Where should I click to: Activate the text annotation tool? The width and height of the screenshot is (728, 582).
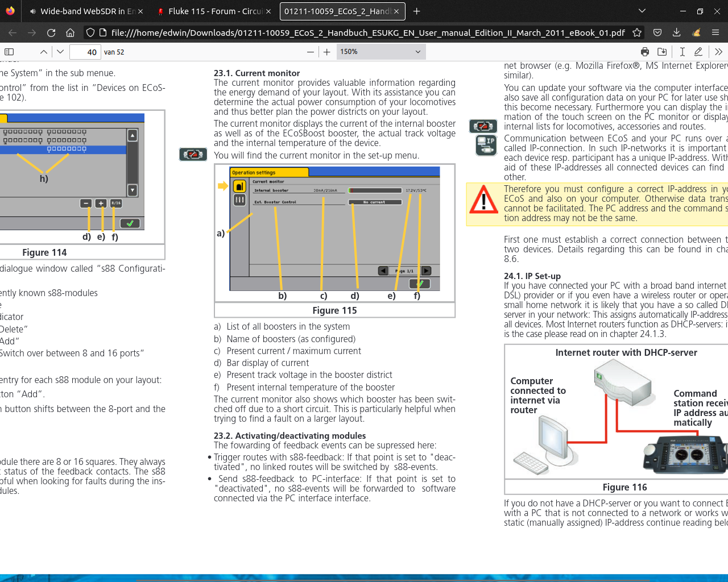pyautogui.click(x=682, y=52)
